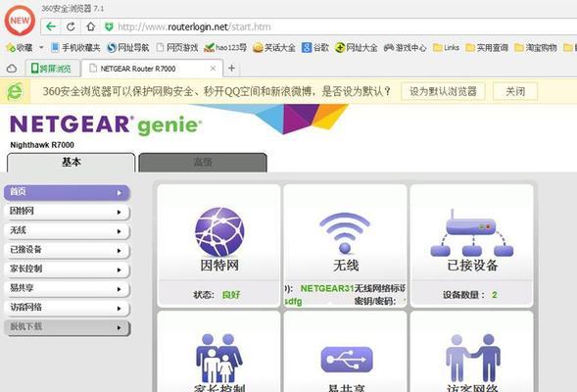
Task: Open a new browser tab
Action: pos(231,68)
